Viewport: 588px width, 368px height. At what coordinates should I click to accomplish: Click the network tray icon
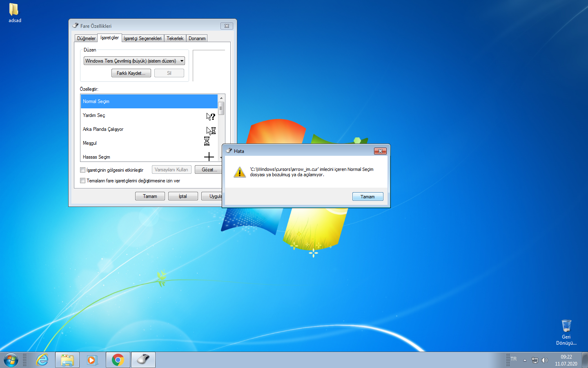point(535,360)
